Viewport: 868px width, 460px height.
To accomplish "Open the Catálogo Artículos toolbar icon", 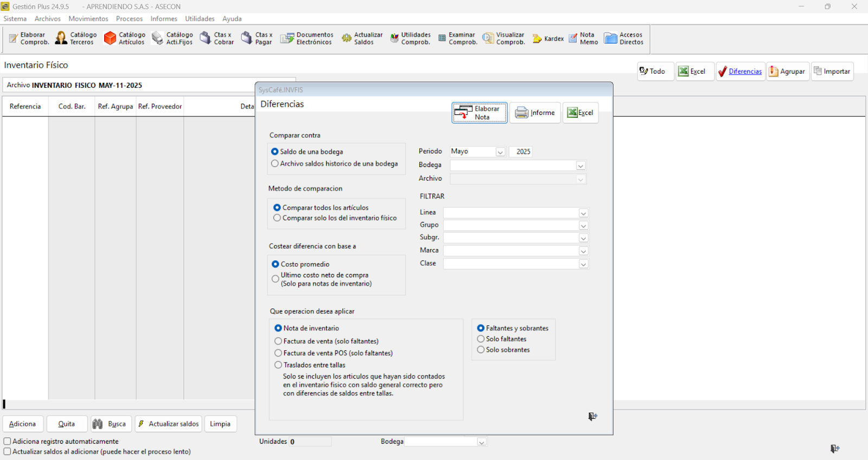I will point(124,39).
